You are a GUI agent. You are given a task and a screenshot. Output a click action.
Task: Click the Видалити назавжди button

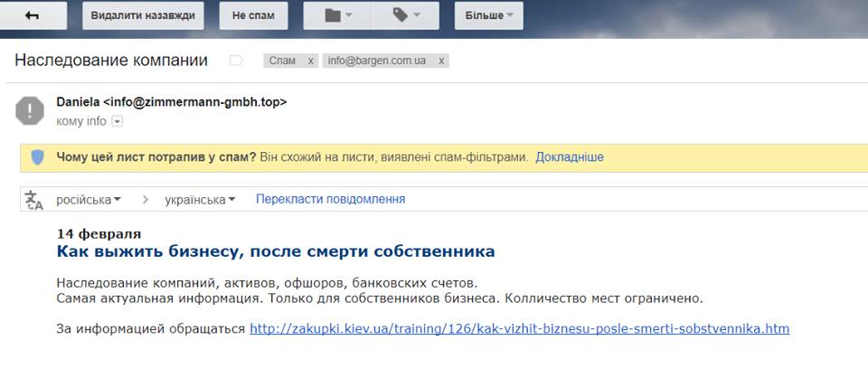point(143,15)
